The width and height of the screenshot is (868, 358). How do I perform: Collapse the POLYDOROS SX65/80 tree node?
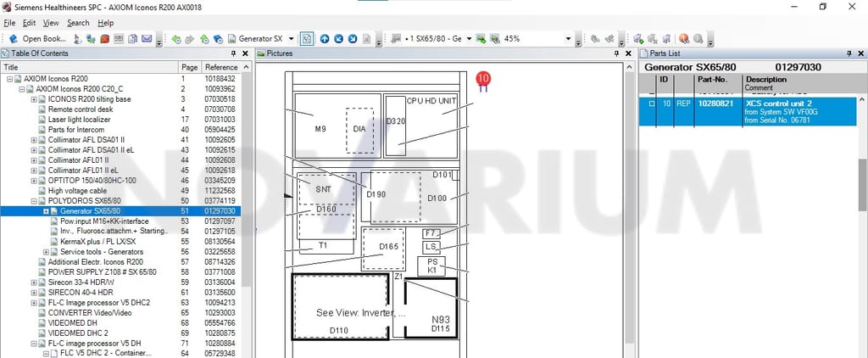pos(34,200)
